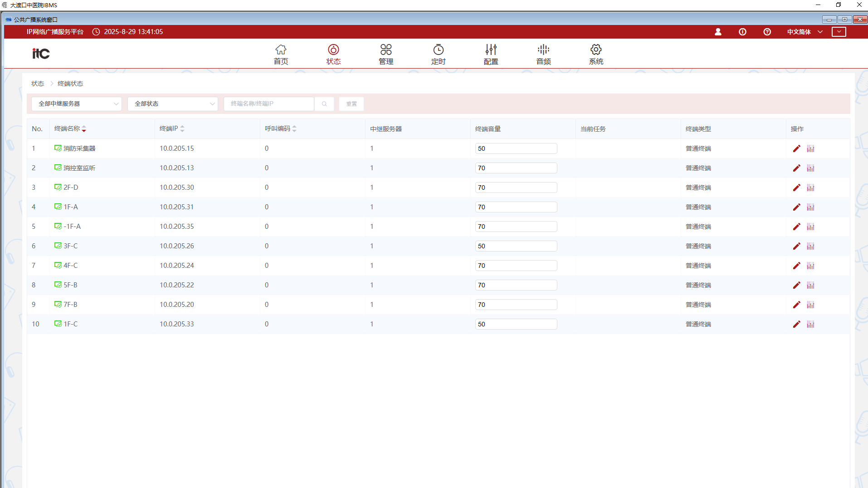
Task: Open the 中文简体 language dropdown
Action: pos(805,32)
